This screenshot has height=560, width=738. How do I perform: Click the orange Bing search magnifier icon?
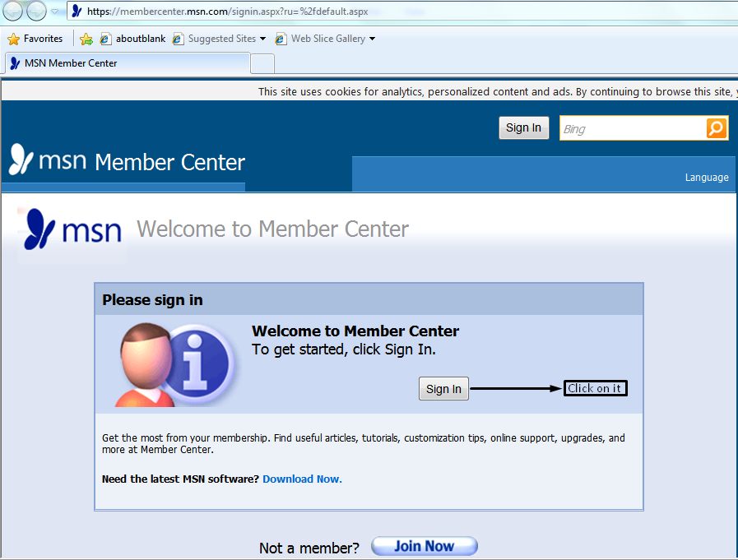(717, 128)
